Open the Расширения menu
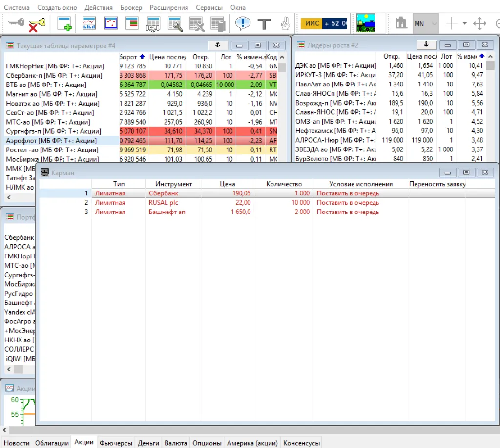 169,8
